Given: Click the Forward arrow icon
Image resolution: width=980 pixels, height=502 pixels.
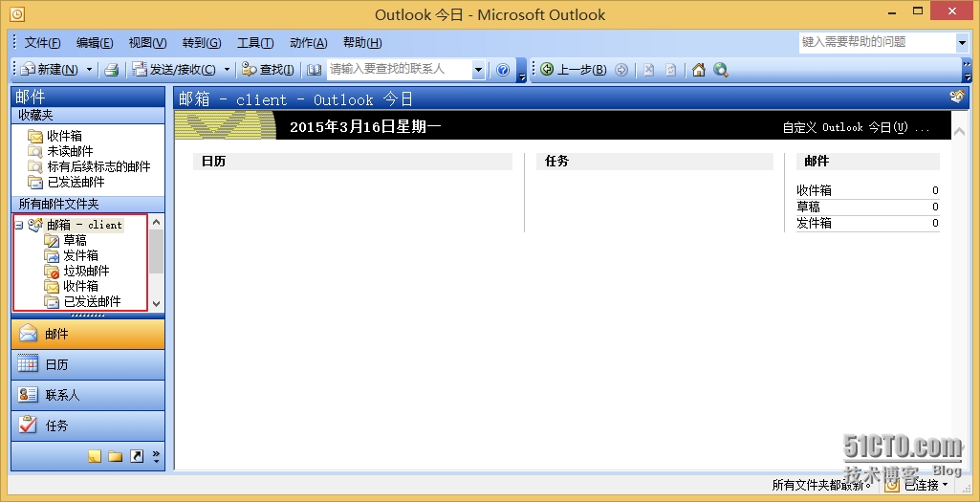Looking at the screenshot, I should point(621,70).
